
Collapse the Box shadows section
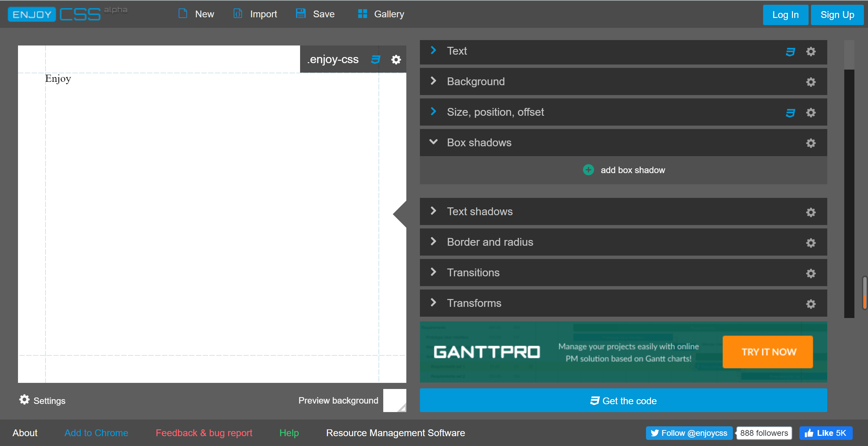tap(433, 142)
